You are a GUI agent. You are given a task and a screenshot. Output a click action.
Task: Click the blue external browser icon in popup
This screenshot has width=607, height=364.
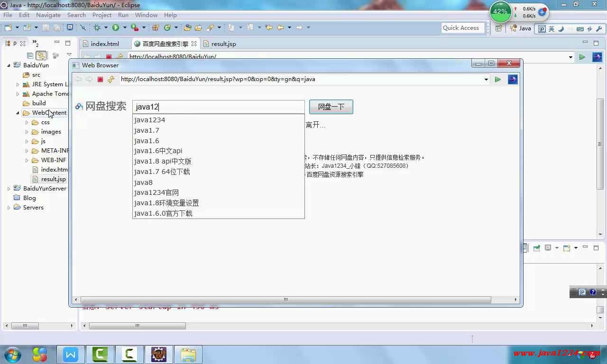(513, 79)
